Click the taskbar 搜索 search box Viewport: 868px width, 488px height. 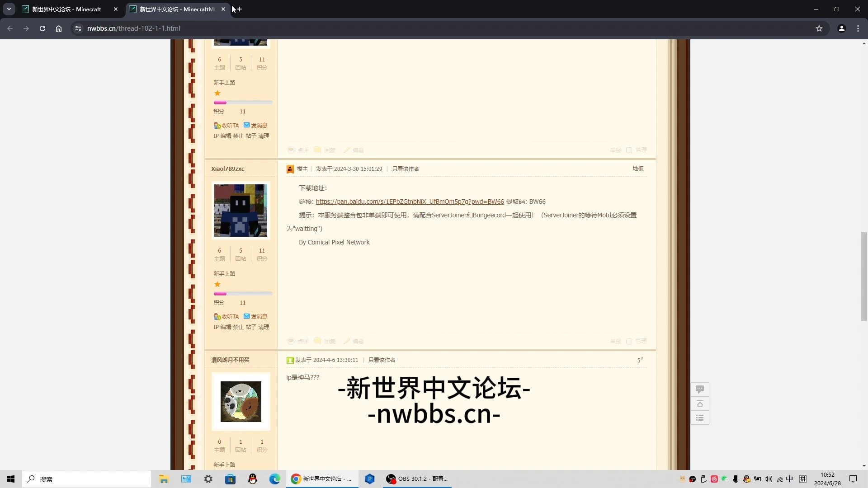pos(87,479)
